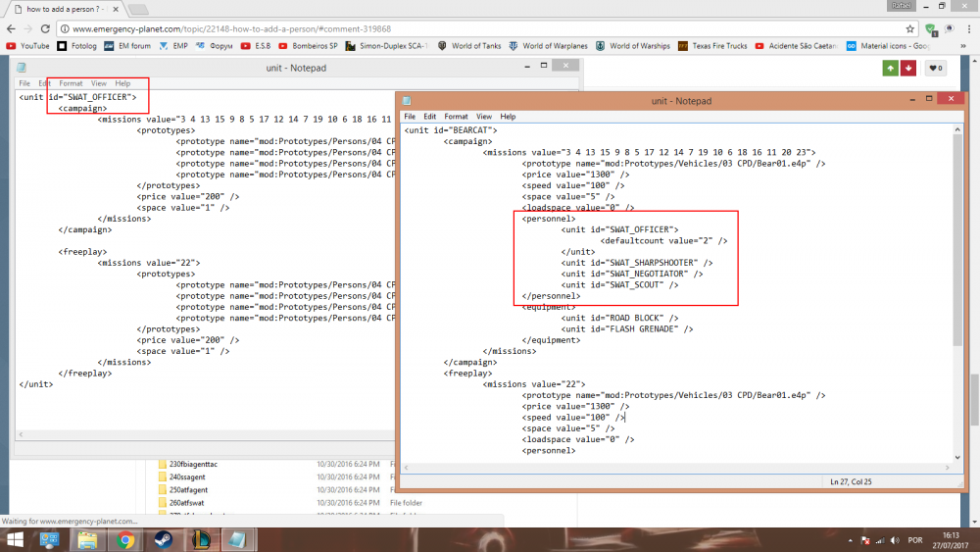Open File menu in the SWAT_OFFICER Notepad window
This screenshot has height=552, width=980.
point(24,83)
